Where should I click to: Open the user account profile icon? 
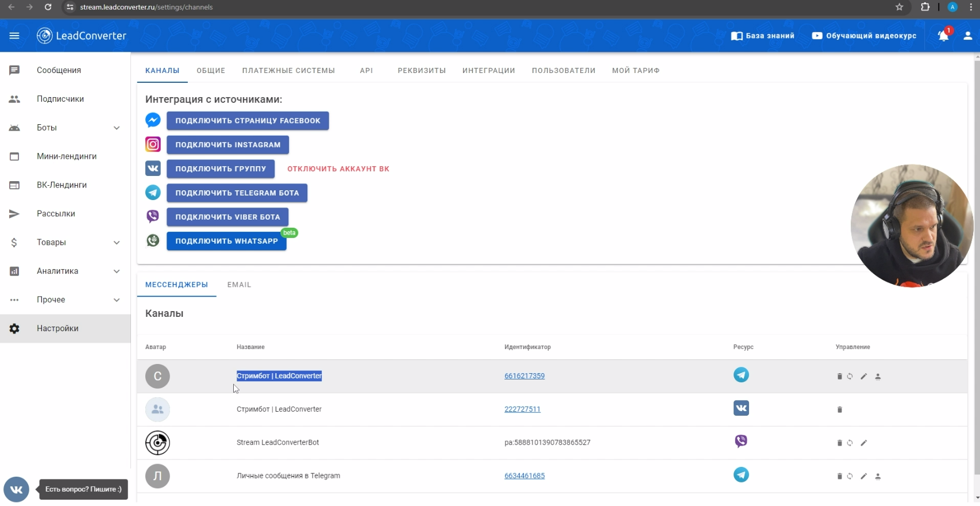tap(968, 36)
